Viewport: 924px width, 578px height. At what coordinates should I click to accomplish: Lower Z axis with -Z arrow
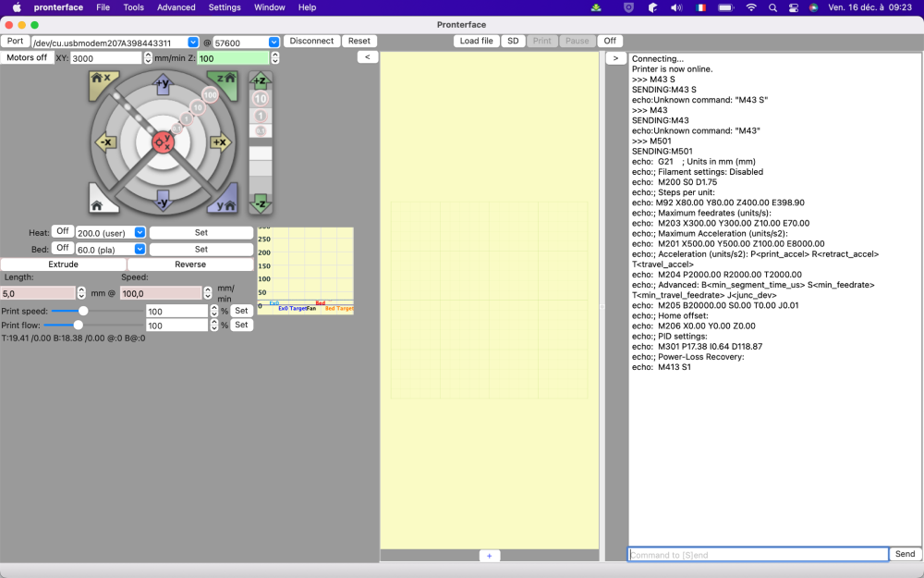261,202
